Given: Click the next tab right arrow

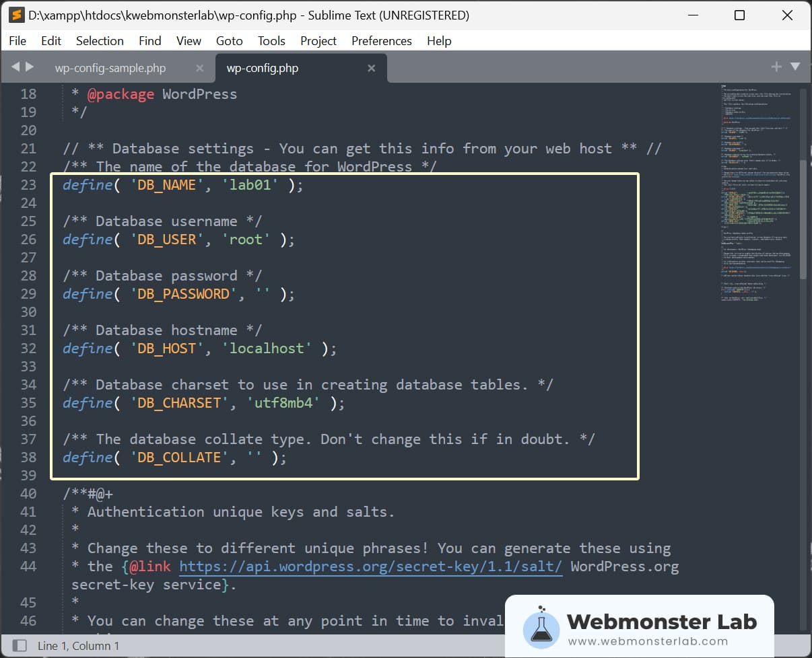Looking at the screenshot, I should click(30, 67).
